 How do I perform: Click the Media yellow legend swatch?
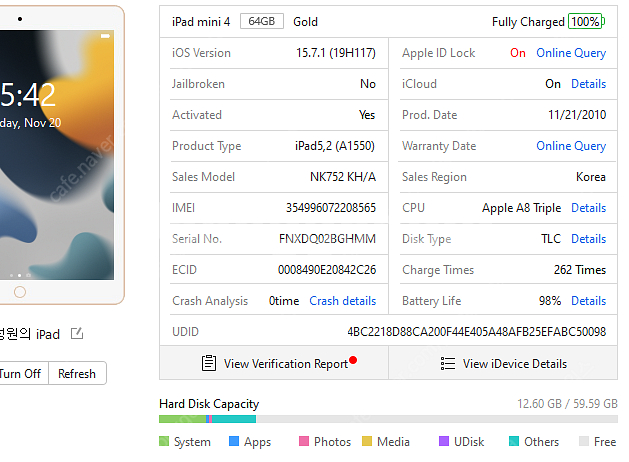click(367, 441)
